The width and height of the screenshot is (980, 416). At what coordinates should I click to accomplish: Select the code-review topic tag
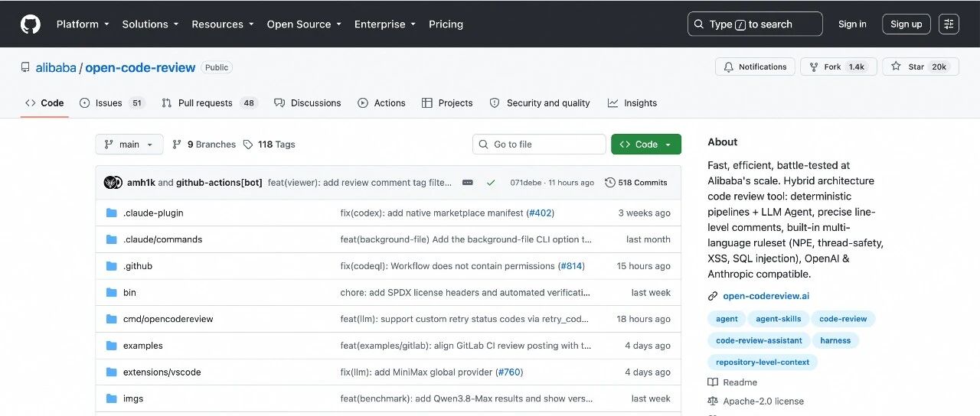coord(843,319)
